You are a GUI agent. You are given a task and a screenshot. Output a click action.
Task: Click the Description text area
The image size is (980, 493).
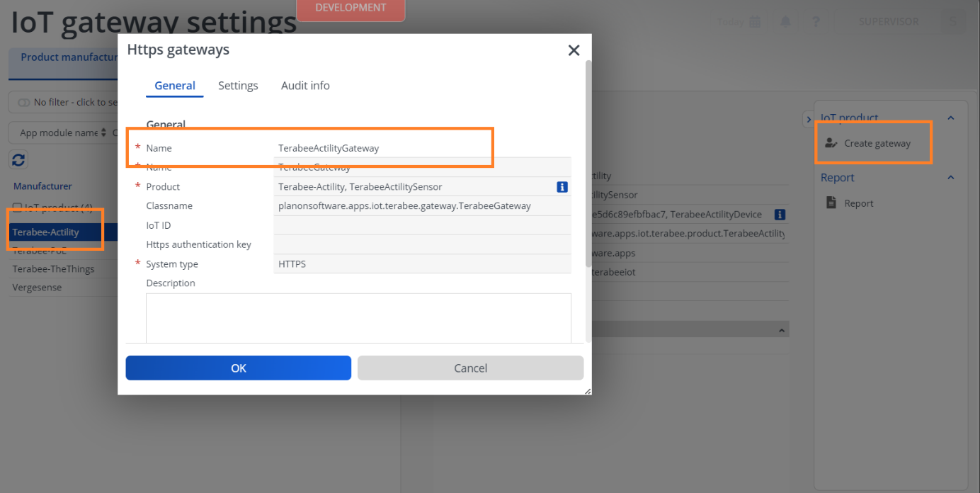358,318
